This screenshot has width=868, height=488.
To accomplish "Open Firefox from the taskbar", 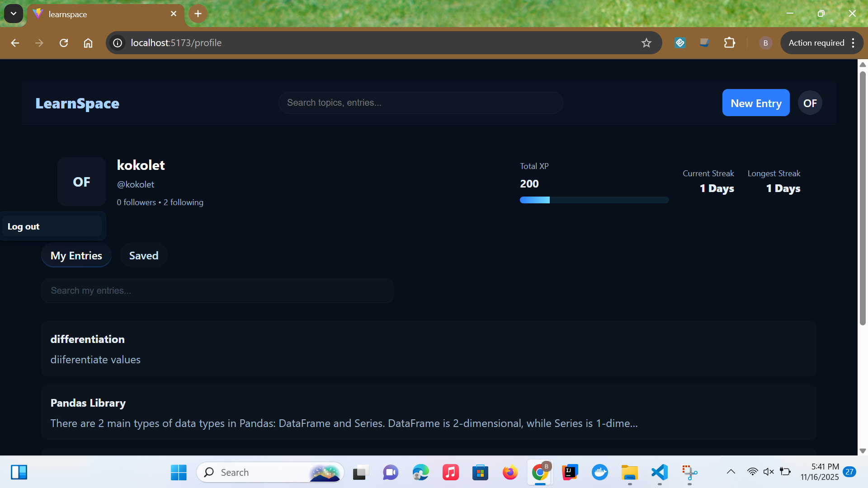I will [x=510, y=473].
